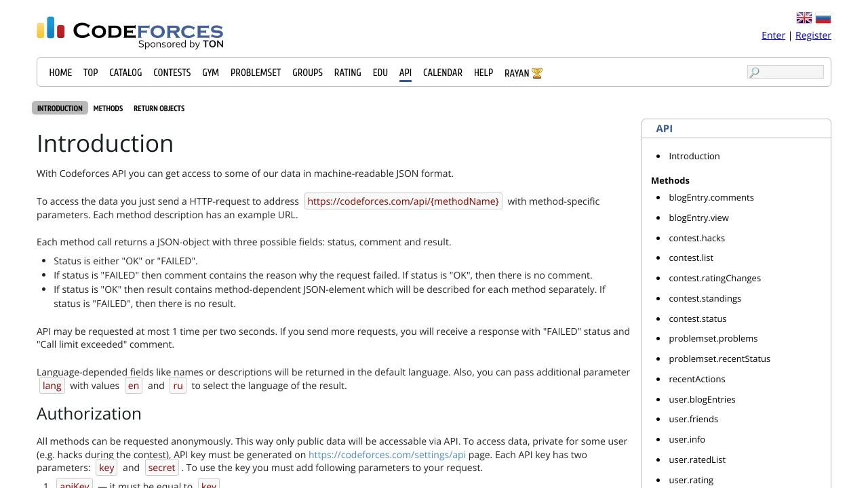Open the TOP menu item
868x488 pixels.
pyautogui.click(x=91, y=73)
